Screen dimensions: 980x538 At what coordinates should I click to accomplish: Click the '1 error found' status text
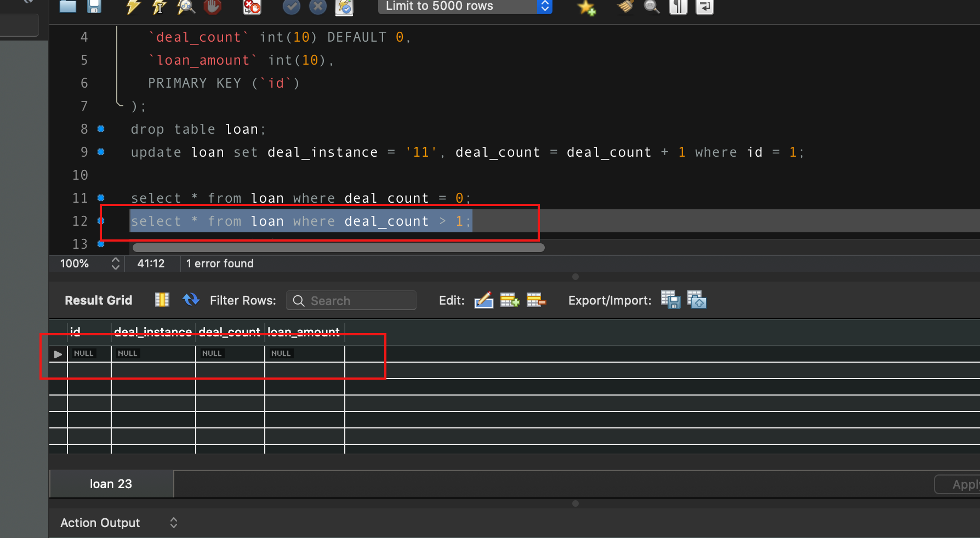(x=220, y=264)
